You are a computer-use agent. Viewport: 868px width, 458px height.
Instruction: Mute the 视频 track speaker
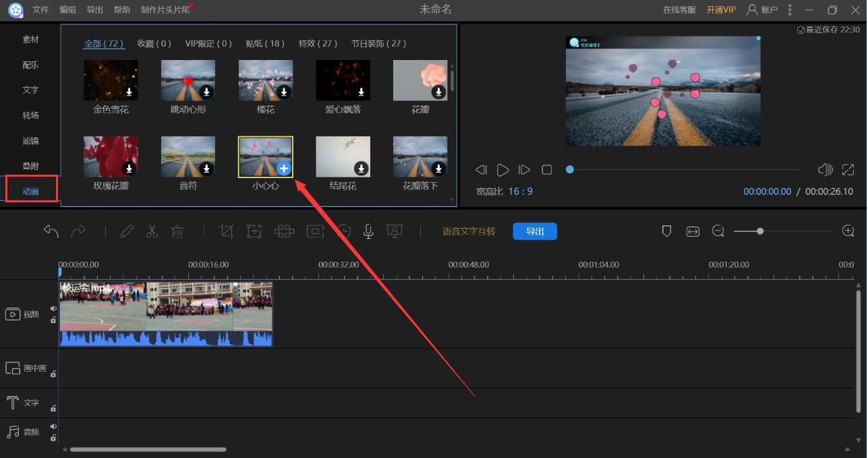point(53,309)
